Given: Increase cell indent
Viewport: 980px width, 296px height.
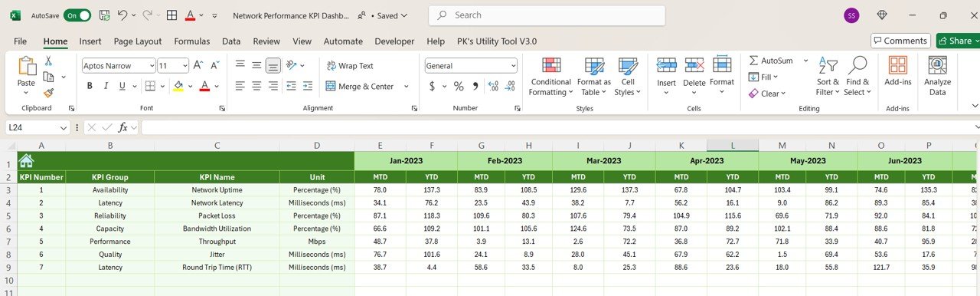Looking at the screenshot, I should coord(307,86).
